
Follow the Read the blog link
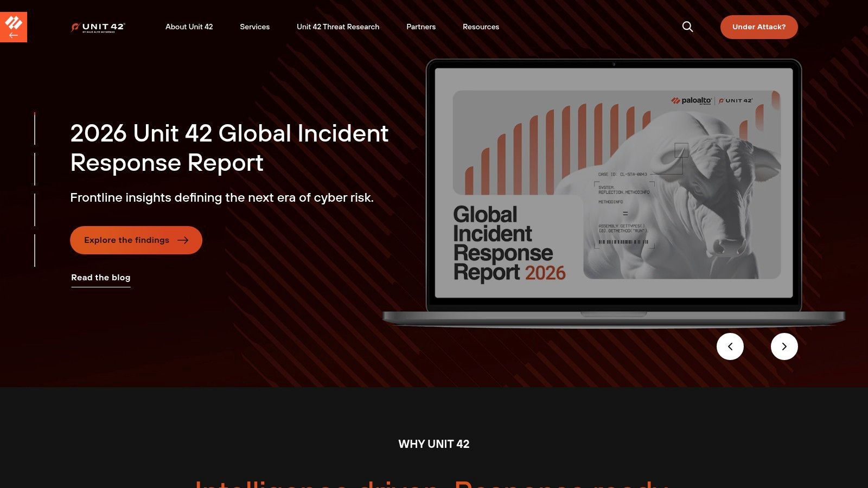[101, 278]
